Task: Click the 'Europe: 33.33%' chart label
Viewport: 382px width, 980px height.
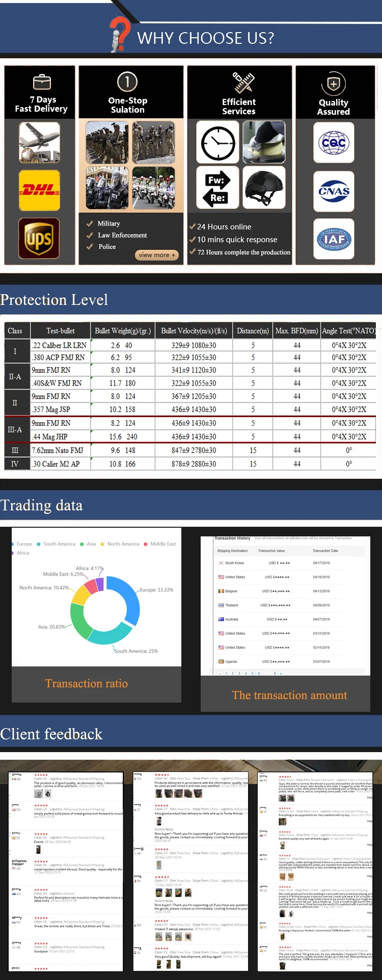Action: pyautogui.click(x=157, y=589)
